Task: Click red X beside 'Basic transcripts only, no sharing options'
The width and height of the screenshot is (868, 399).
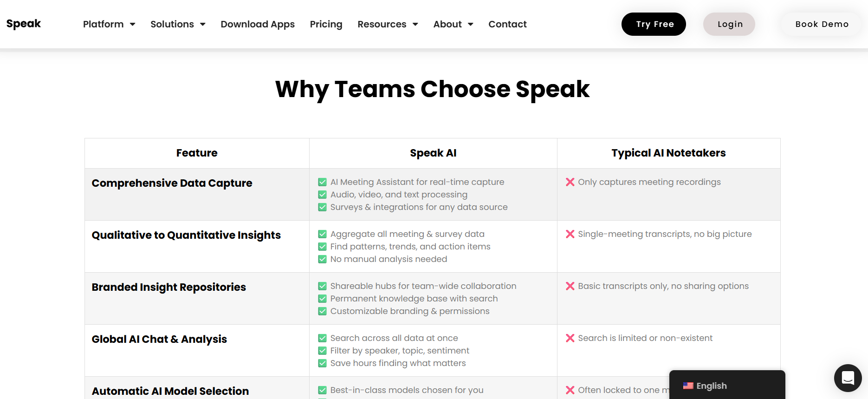Action: pos(570,286)
